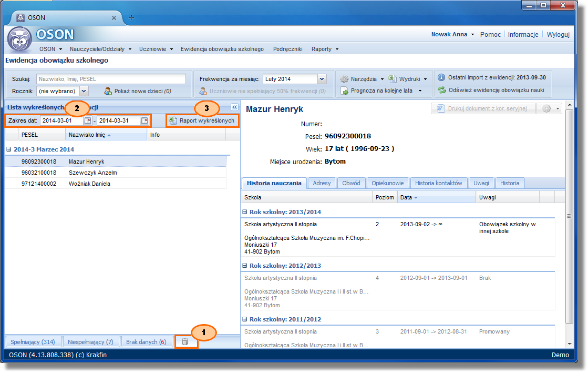Open the trash bin tab at bottom
The image size is (588, 373).
(x=185, y=342)
